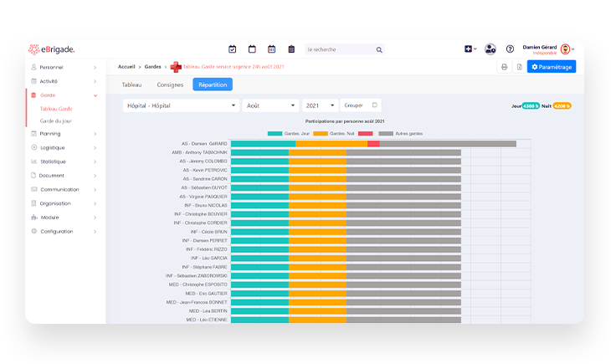Expand the Logistique menu chevron

coord(95,148)
